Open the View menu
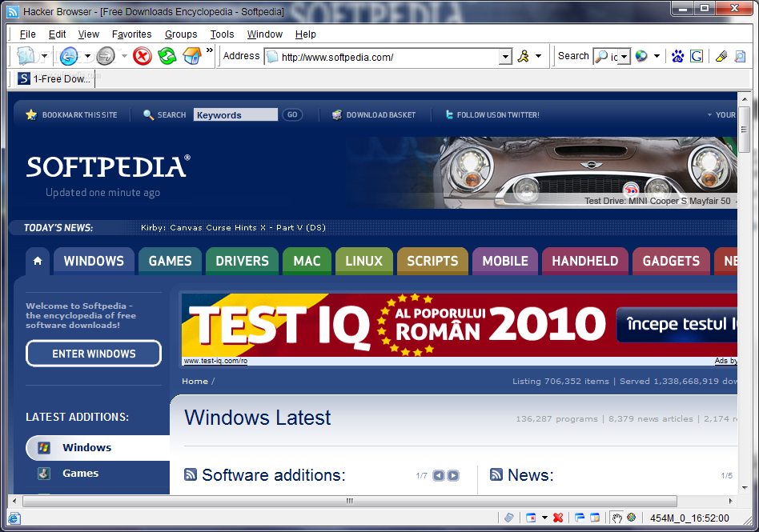This screenshot has height=532, width=759. pyautogui.click(x=89, y=34)
